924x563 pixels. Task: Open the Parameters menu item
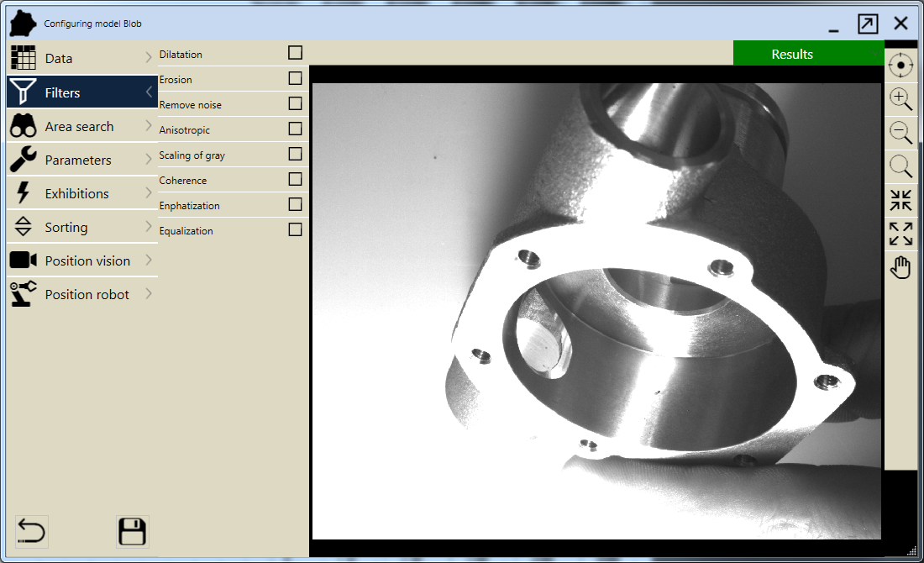(x=82, y=159)
